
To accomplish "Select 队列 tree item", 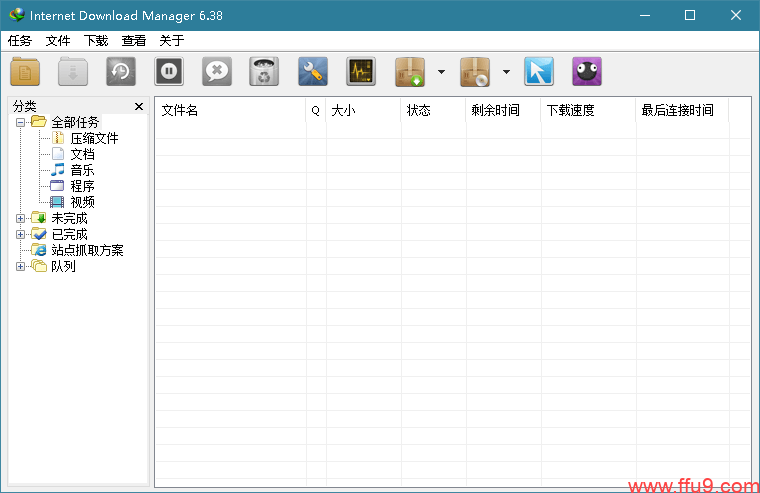I will click(63, 266).
